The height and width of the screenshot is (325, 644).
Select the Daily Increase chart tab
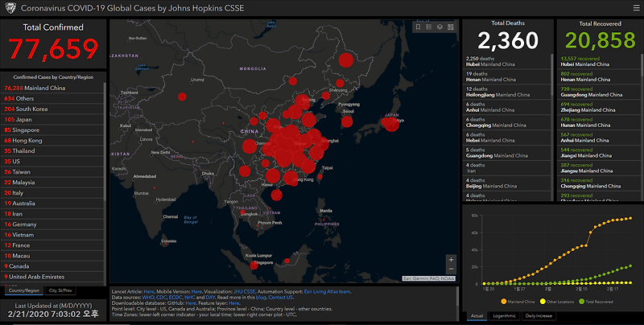click(x=539, y=316)
